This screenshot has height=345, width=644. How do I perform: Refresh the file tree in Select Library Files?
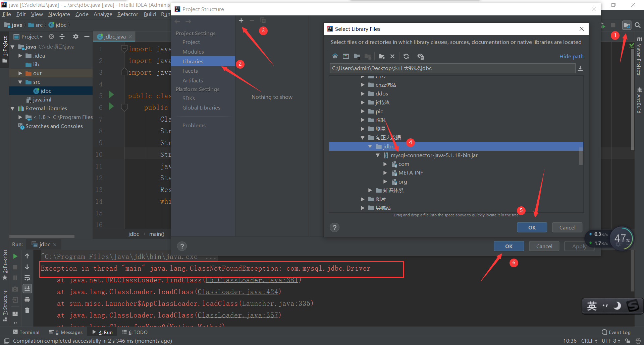point(406,56)
